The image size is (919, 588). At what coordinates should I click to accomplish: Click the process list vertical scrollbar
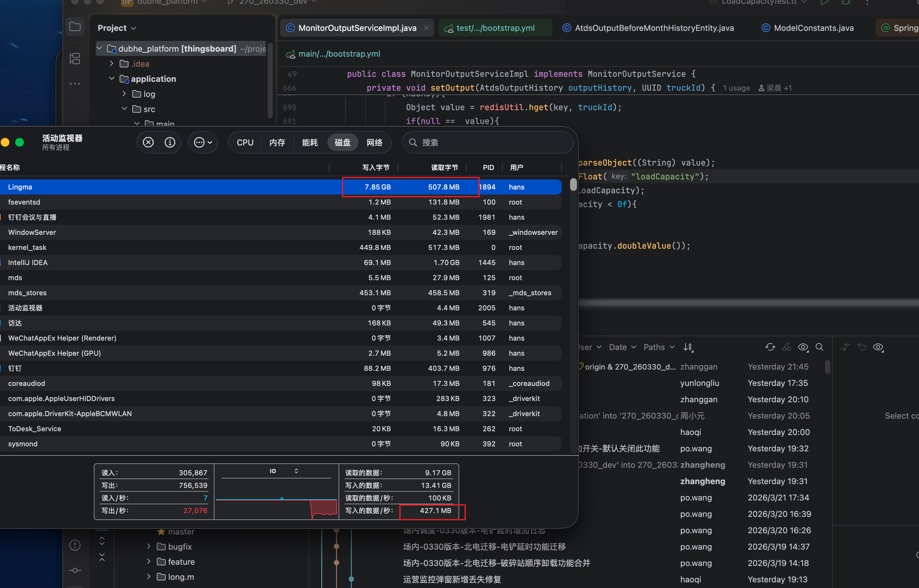coord(573,184)
